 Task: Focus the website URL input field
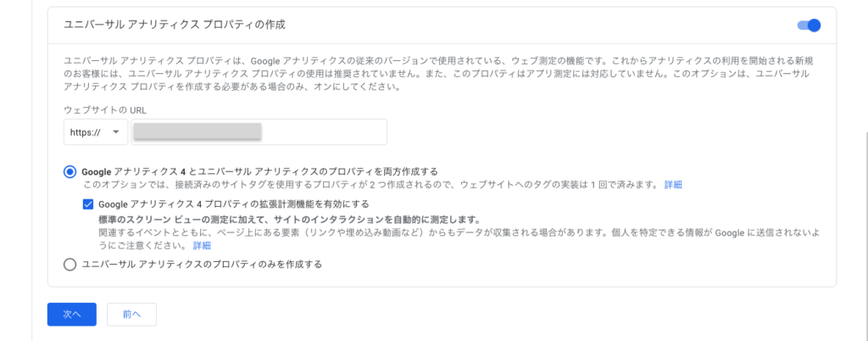pyautogui.click(x=259, y=131)
